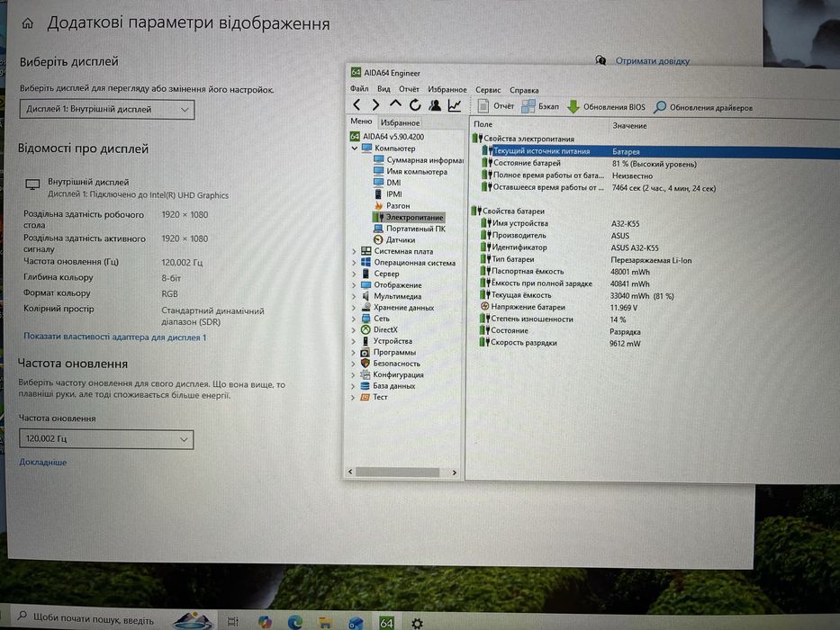Select Имя компьютера tree item
The image size is (840, 630).
click(410, 171)
